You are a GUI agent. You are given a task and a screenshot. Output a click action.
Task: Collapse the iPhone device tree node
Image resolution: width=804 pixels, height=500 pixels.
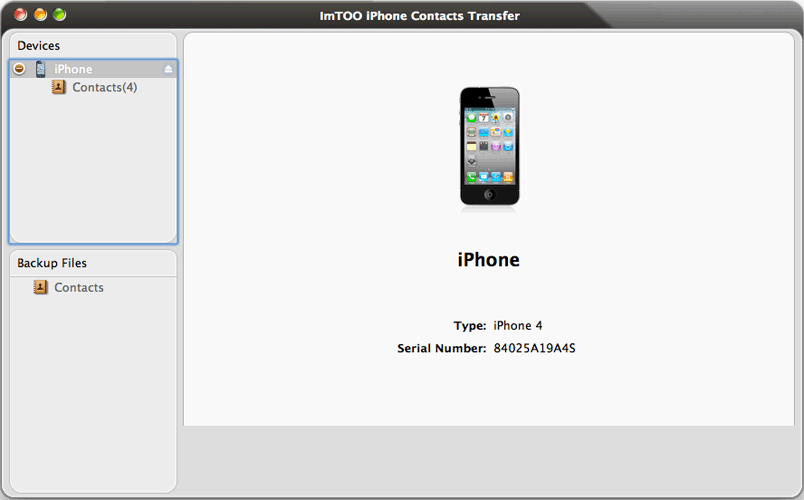[19, 69]
